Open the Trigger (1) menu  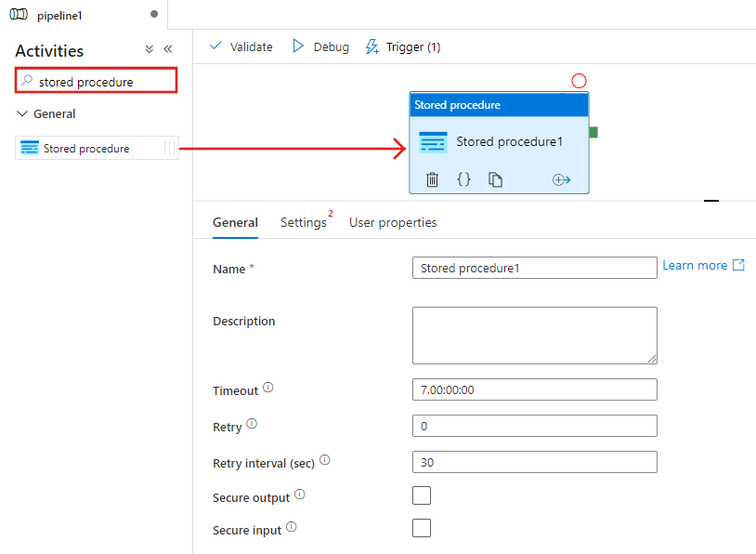click(403, 46)
